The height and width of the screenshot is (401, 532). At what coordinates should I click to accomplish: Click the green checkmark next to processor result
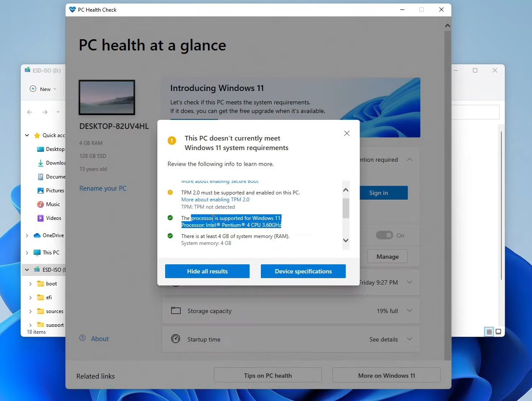170,218
